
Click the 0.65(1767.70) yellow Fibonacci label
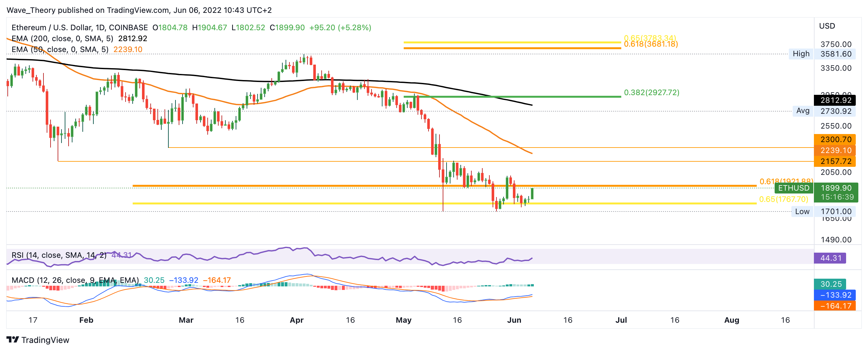point(783,199)
